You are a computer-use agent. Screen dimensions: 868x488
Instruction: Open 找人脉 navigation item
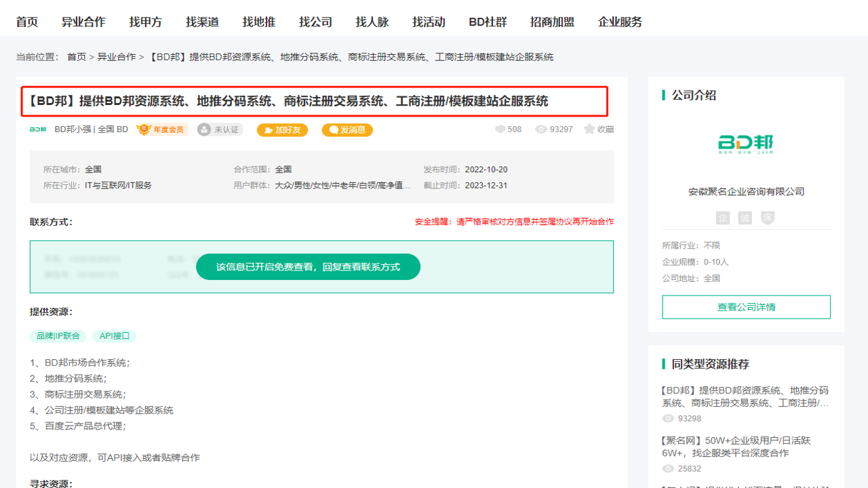point(372,22)
